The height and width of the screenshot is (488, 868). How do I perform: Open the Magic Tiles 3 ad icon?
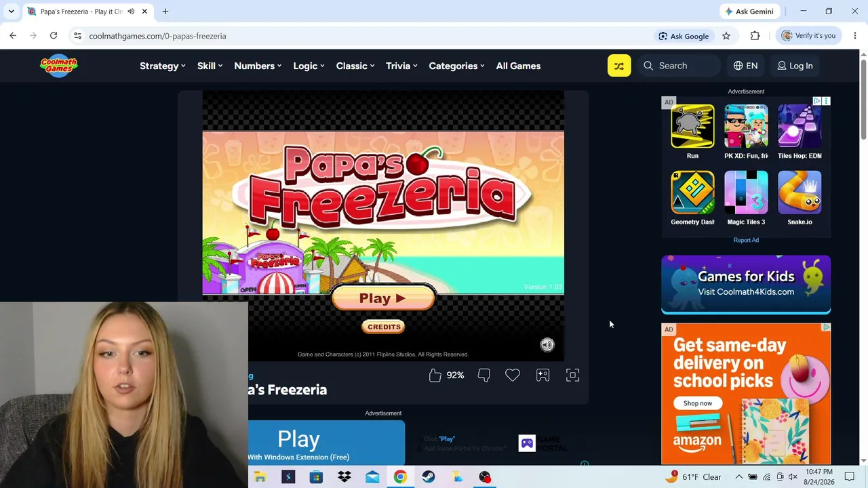click(x=746, y=192)
